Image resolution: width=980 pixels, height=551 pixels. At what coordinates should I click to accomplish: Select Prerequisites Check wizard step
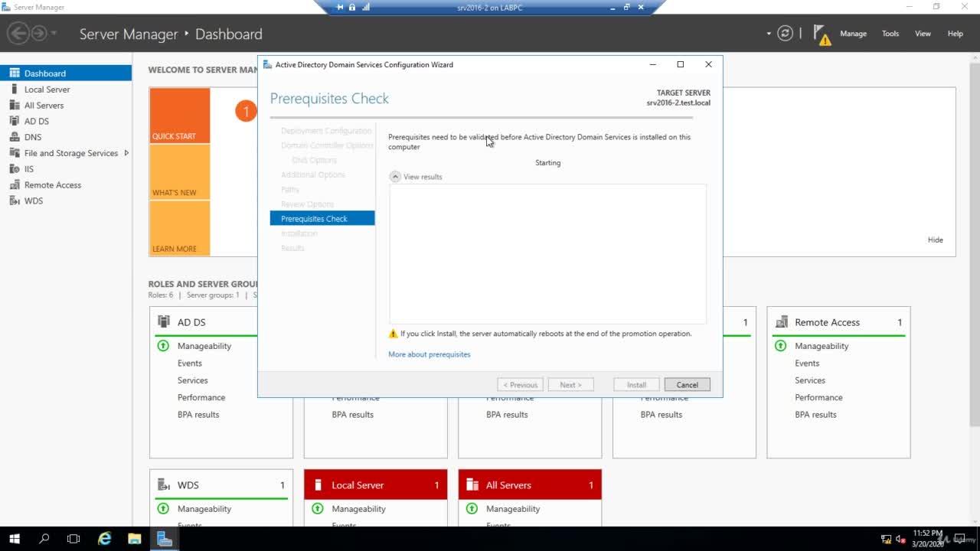(x=322, y=219)
